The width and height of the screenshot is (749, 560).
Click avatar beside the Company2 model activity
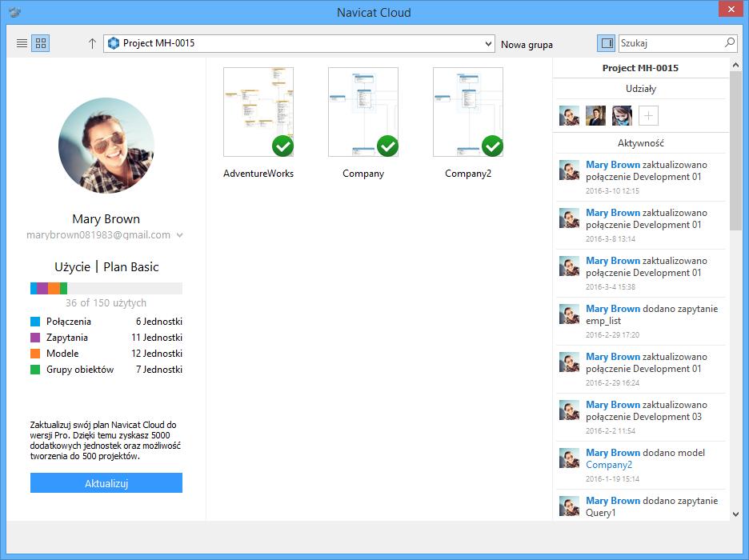pyautogui.click(x=570, y=458)
